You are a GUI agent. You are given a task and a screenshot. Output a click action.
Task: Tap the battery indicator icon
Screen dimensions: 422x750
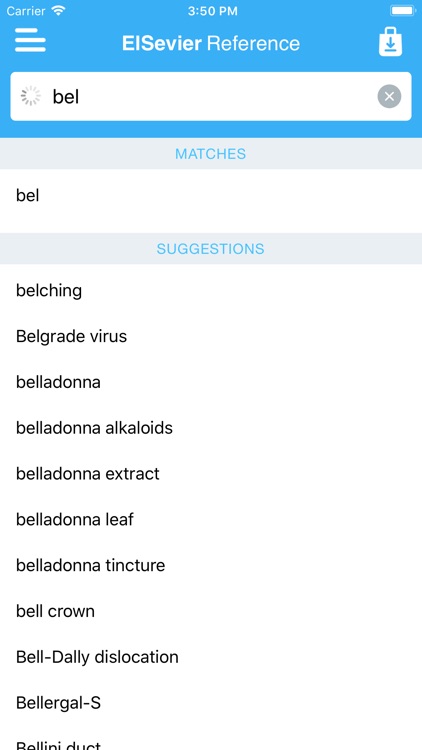(x=403, y=11)
